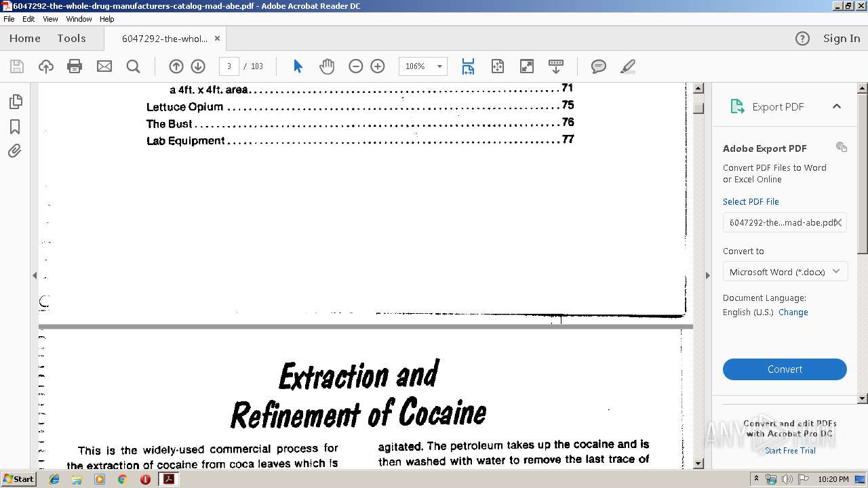Click the right pane scrollbar down arrow
The height and width of the screenshot is (488, 868).
pyautogui.click(x=863, y=399)
